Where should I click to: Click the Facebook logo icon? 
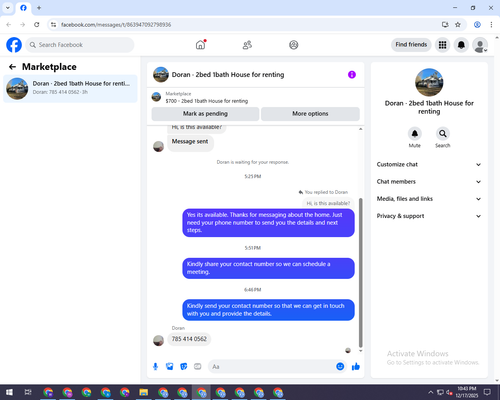pos(14,45)
